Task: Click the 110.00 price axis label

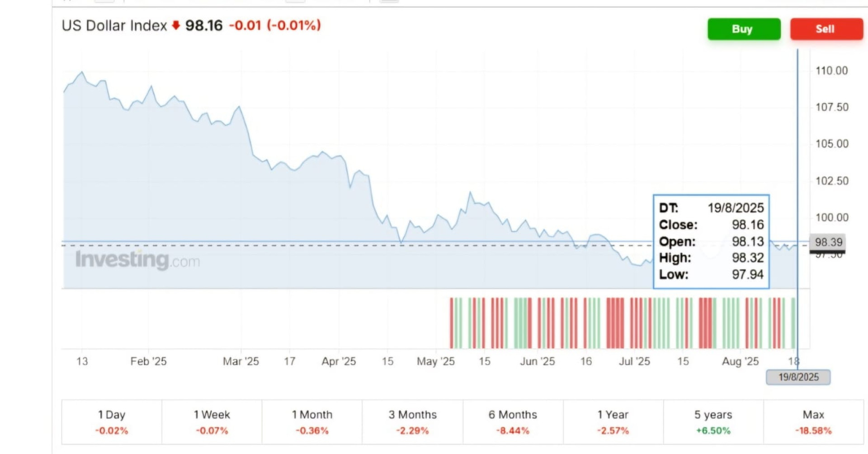Action: (831, 70)
